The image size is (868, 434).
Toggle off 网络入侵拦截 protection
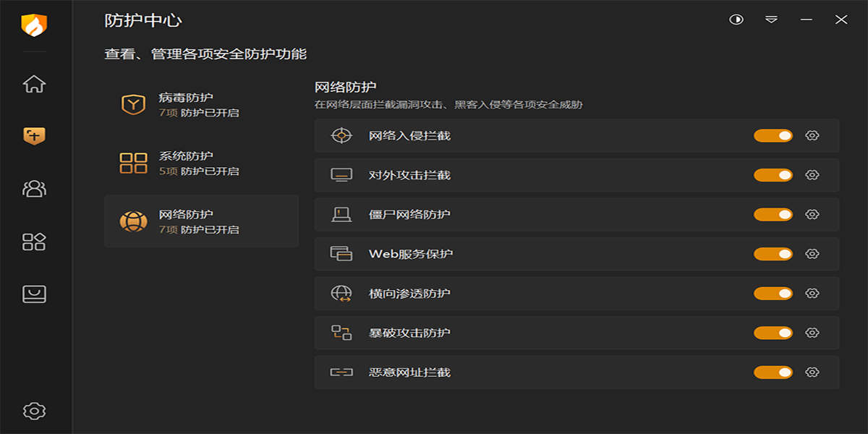pyautogui.click(x=773, y=136)
